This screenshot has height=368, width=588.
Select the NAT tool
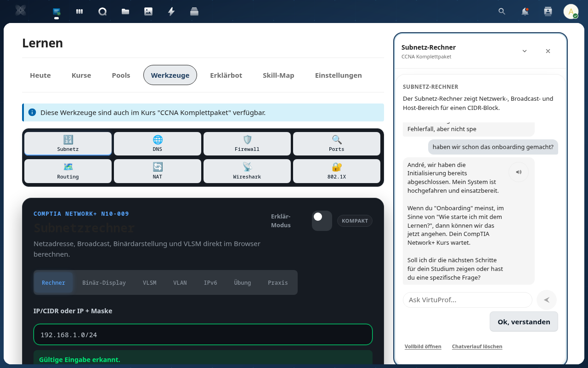point(157,171)
